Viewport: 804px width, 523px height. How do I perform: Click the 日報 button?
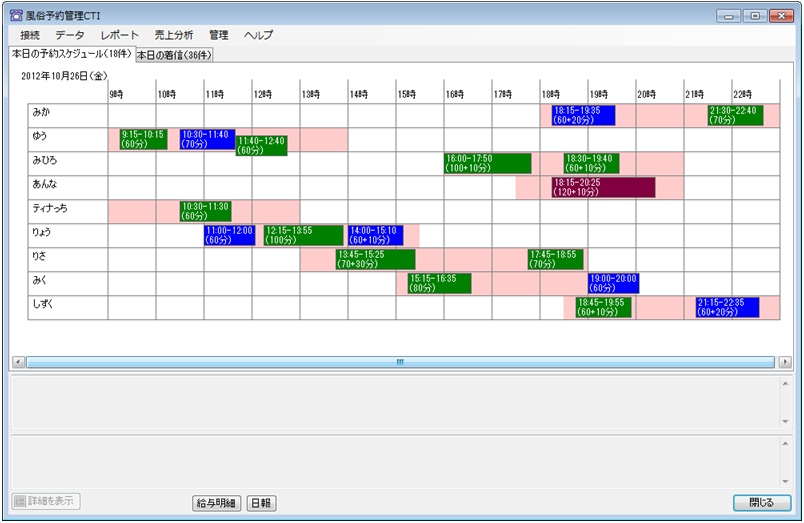point(263,503)
